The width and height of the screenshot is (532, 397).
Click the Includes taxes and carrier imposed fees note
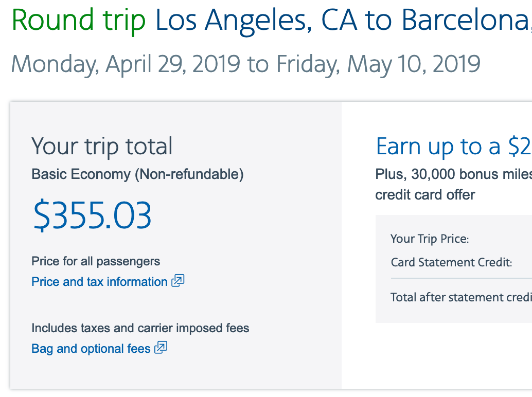140,328
